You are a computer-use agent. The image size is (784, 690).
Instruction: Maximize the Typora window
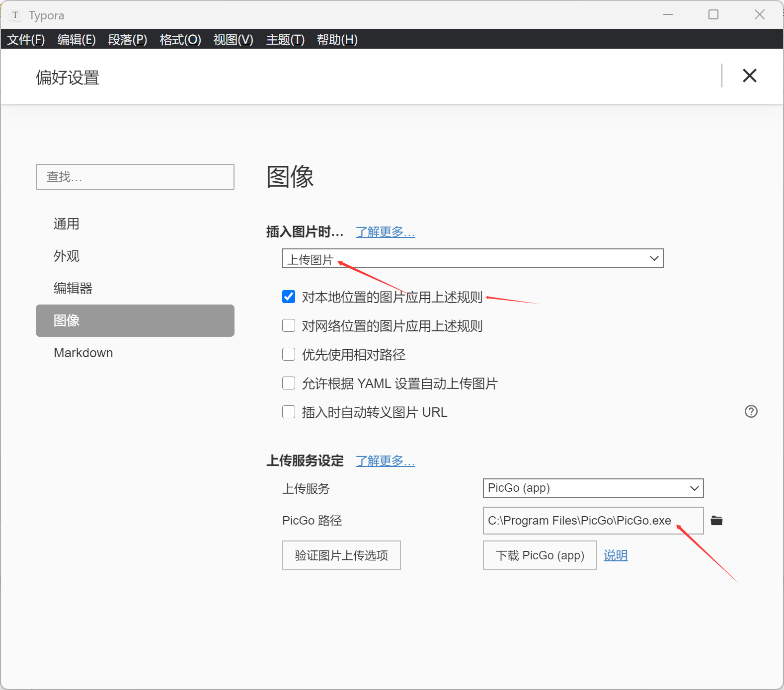pos(713,14)
